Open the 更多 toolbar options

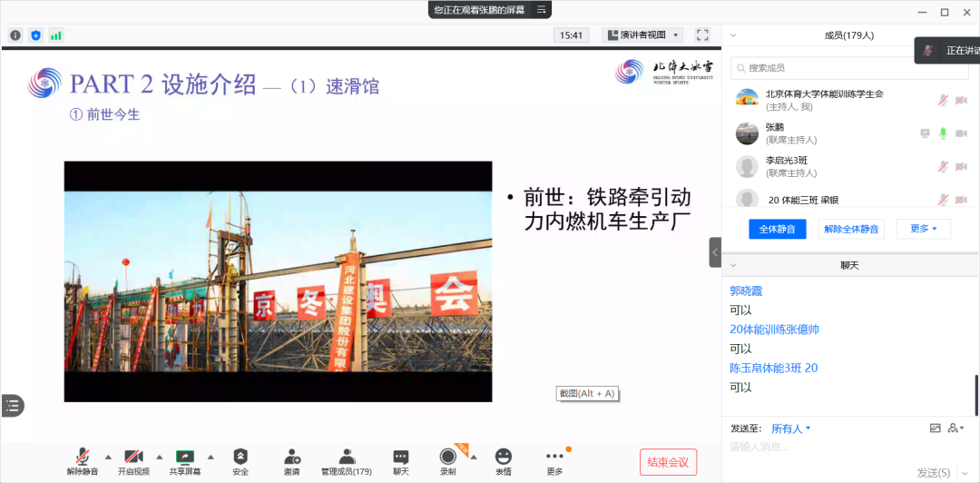tap(554, 462)
